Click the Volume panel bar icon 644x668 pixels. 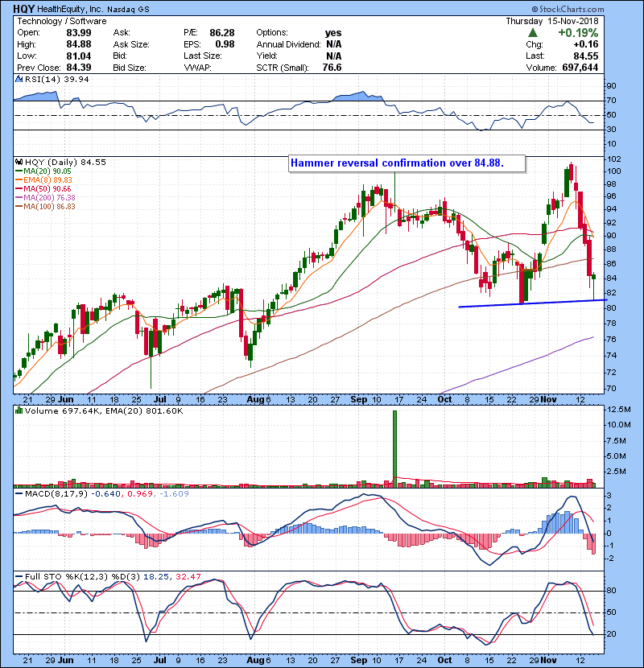19,410
